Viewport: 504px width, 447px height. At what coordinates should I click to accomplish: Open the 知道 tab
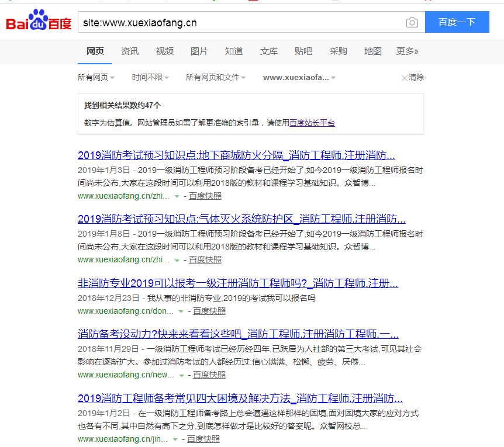coord(234,51)
